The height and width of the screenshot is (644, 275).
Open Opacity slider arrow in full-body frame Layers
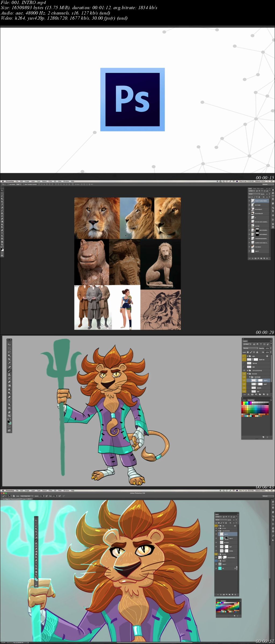[271, 348]
